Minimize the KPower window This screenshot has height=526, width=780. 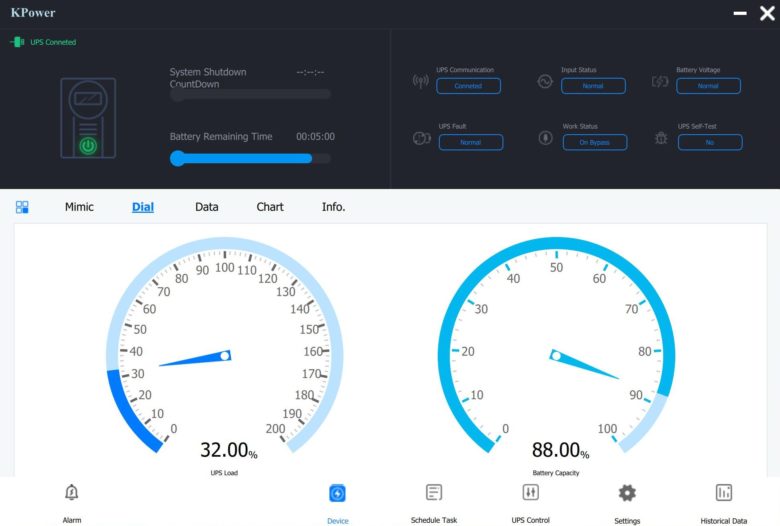[x=740, y=13]
